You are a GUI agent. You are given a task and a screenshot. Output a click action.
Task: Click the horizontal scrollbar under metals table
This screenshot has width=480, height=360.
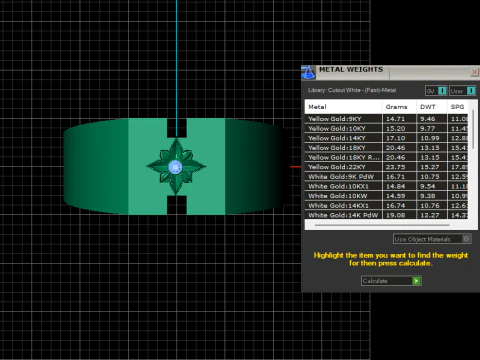[382, 225]
